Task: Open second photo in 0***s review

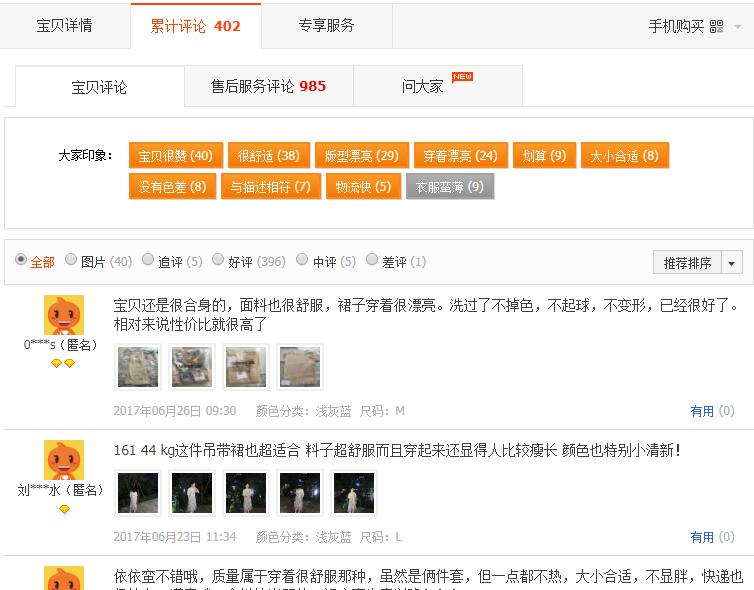Action: tap(192, 367)
